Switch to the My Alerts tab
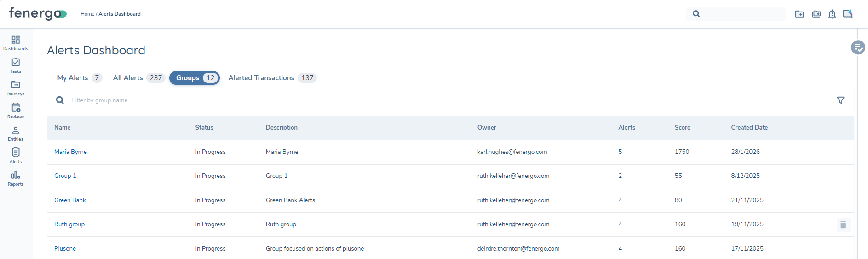Viewport: 868px width, 259px height. [x=79, y=78]
